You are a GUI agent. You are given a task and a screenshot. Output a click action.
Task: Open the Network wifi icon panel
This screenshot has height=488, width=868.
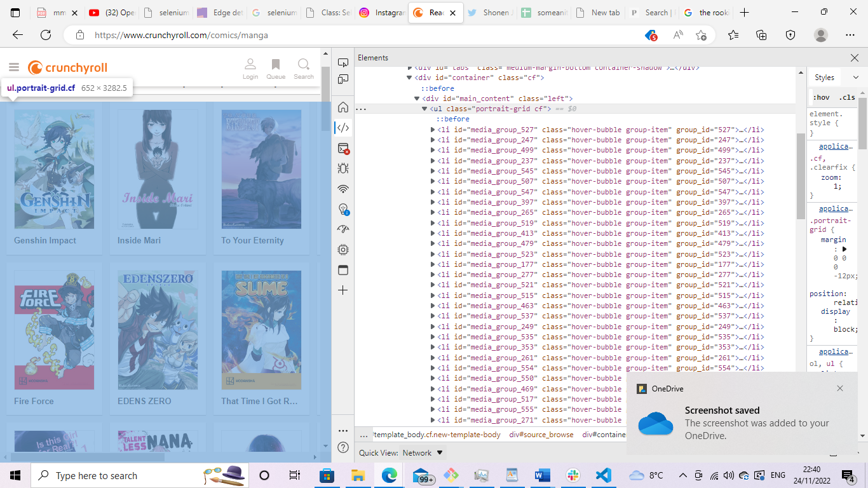coord(343,189)
